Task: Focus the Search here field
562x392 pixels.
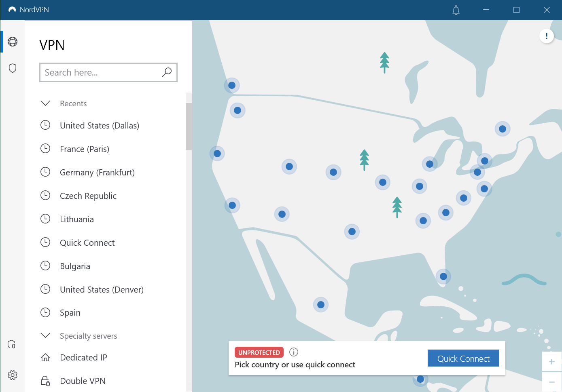Action: (108, 72)
